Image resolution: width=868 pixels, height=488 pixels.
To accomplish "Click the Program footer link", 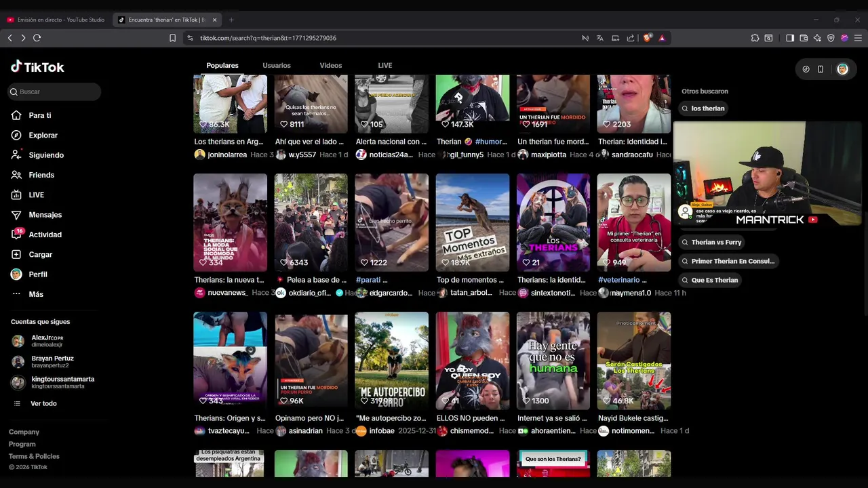I will pyautogui.click(x=22, y=444).
